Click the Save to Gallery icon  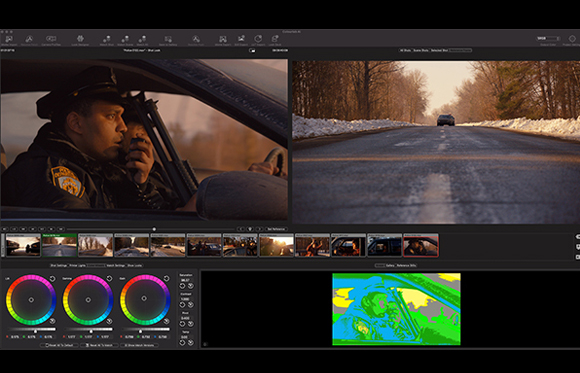point(168,40)
